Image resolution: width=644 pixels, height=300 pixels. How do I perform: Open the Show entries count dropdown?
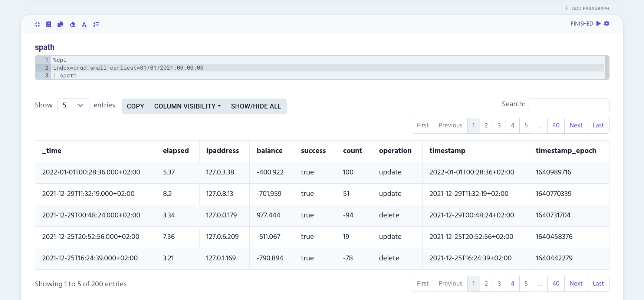(x=73, y=105)
